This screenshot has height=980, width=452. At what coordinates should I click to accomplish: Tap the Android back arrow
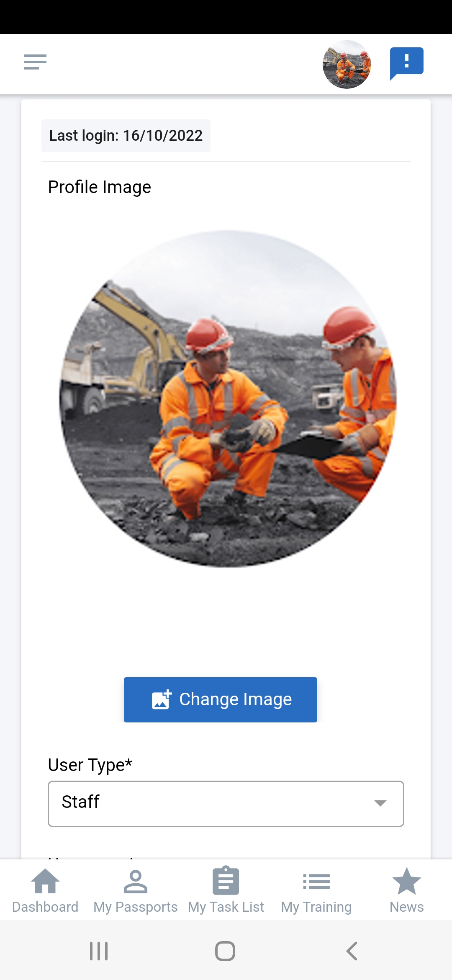click(352, 951)
